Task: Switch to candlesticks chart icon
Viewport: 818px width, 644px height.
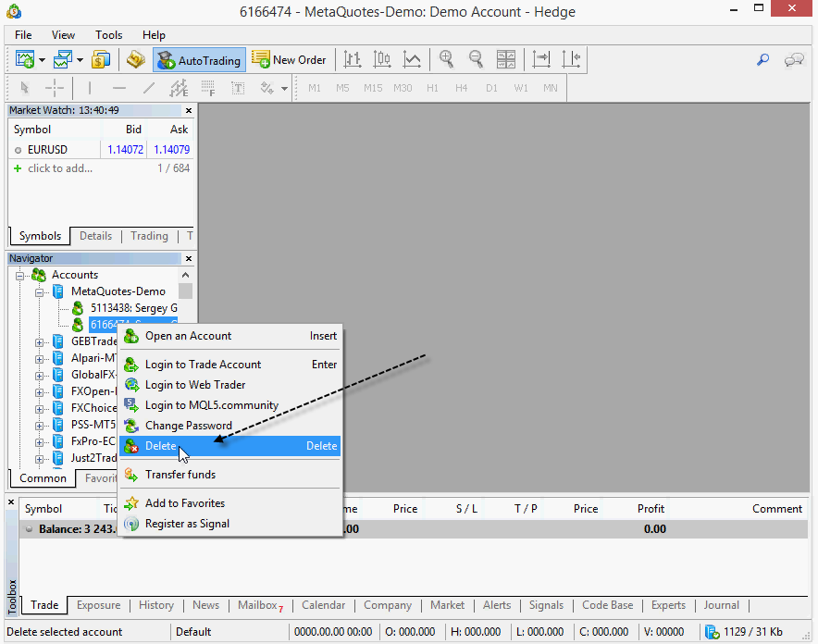Action: (x=382, y=60)
